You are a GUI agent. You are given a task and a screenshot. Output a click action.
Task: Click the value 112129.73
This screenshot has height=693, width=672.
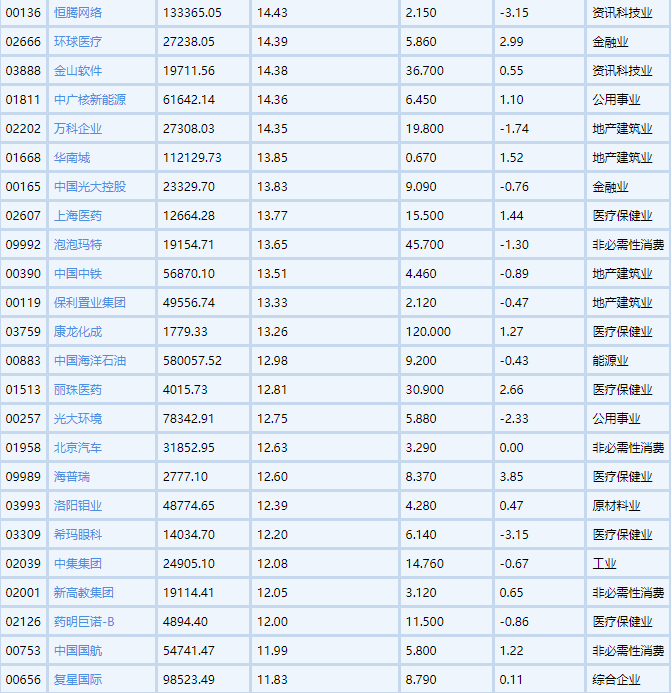(x=192, y=158)
